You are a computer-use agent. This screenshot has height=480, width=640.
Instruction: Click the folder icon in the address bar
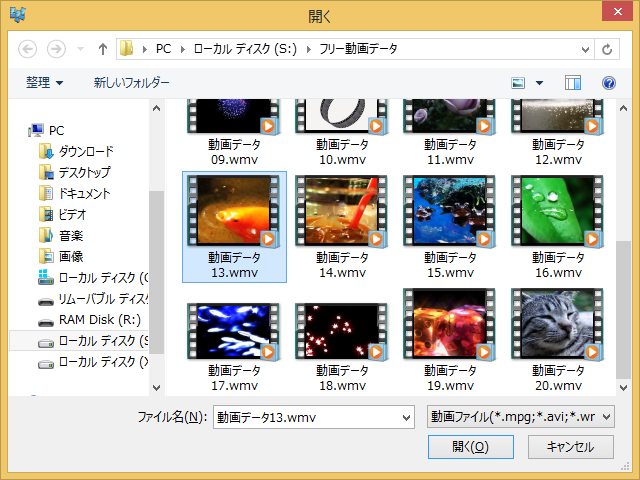(x=127, y=49)
